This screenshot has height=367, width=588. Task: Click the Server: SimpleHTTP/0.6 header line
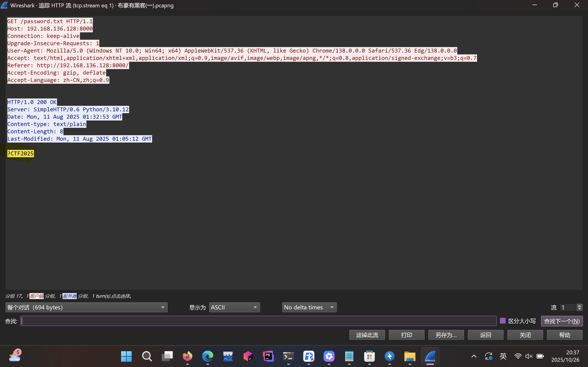(68, 109)
